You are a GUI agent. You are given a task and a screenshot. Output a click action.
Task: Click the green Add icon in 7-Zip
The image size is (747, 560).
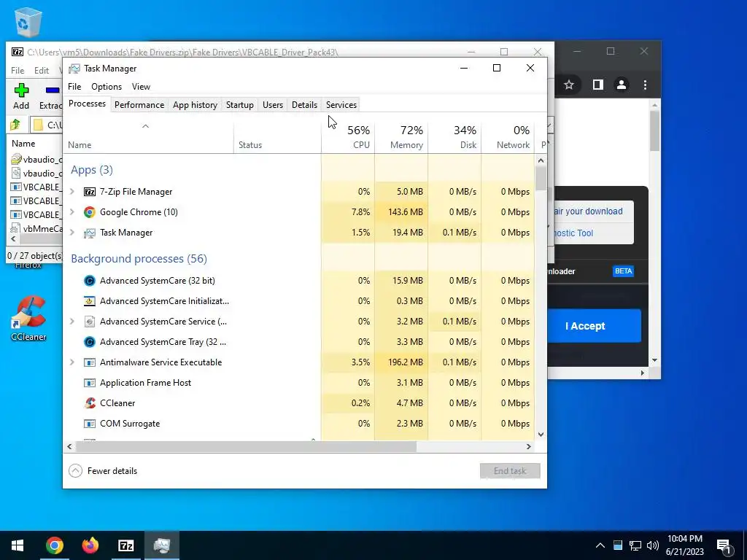pyautogui.click(x=21, y=90)
